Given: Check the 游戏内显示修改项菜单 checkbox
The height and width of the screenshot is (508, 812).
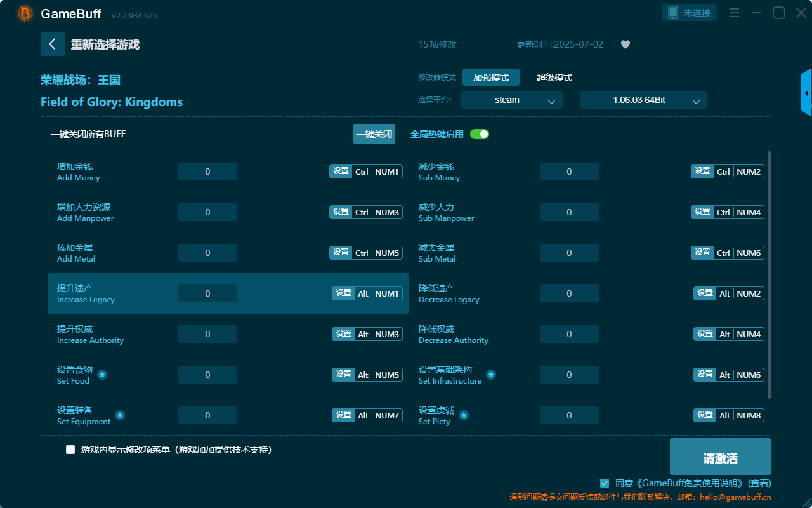Looking at the screenshot, I should click(70, 450).
